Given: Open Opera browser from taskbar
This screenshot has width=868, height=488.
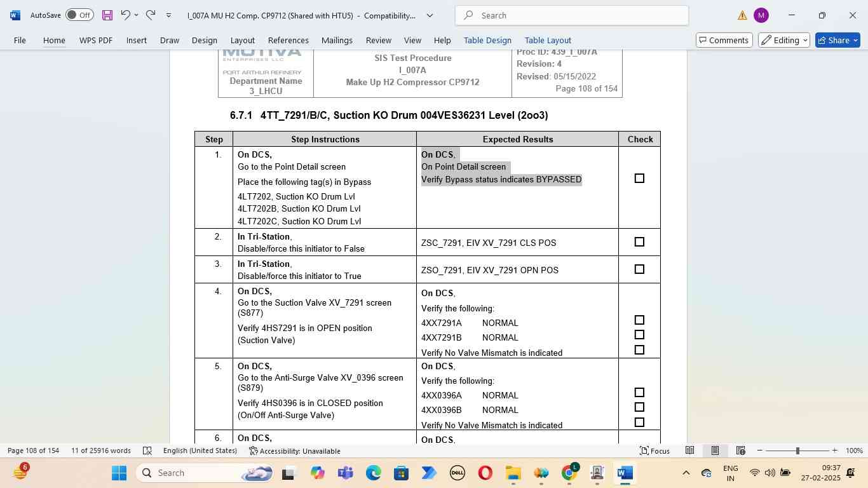Looking at the screenshot, I should click(485, 473).
